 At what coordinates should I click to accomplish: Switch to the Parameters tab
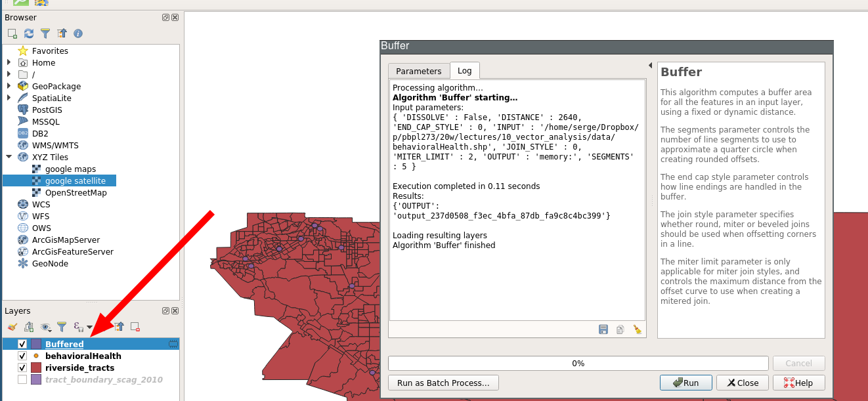coord(418,71)
